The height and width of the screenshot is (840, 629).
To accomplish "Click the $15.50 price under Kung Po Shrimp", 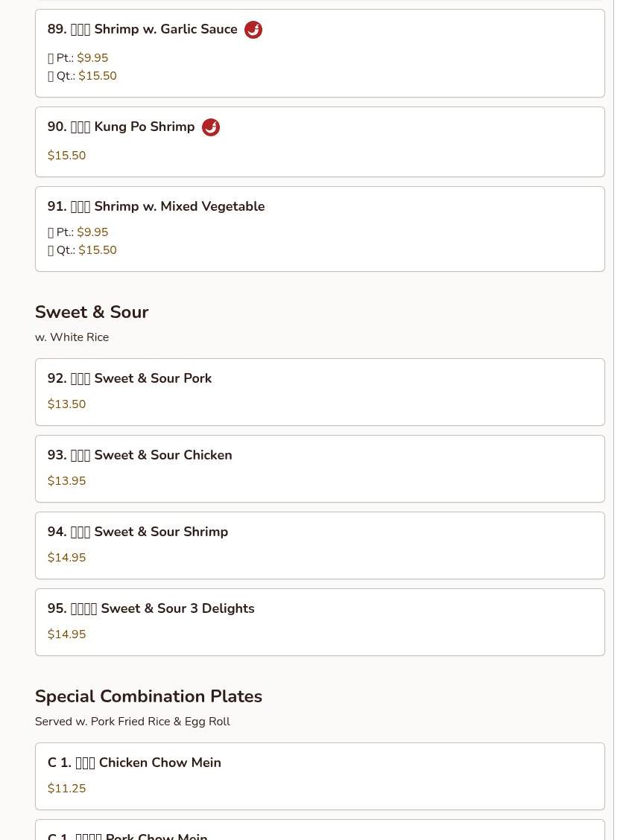I will coord(66,156).
